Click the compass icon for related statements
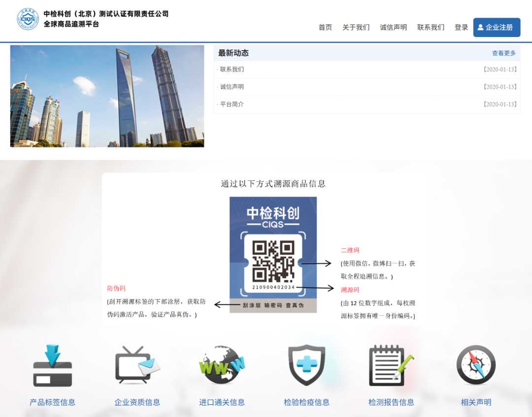532x417 pixels. coord(476,366)
